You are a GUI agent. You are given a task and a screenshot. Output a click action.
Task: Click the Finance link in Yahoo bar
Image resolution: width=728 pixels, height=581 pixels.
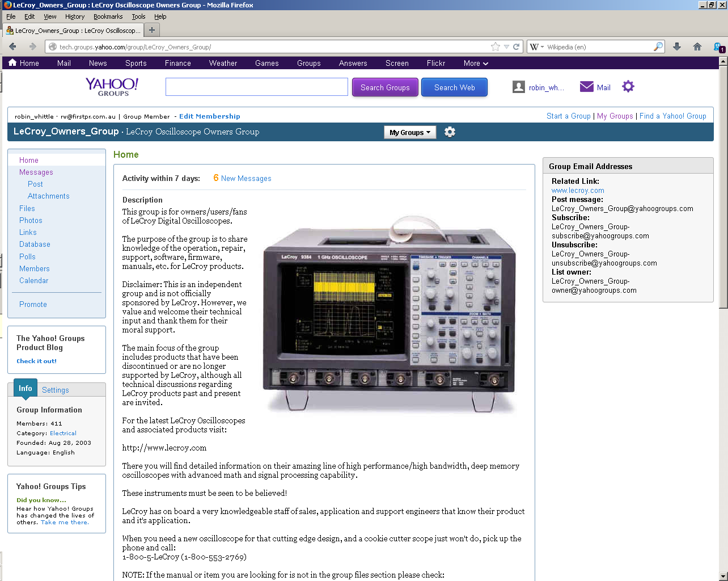(x=178, y=63)
